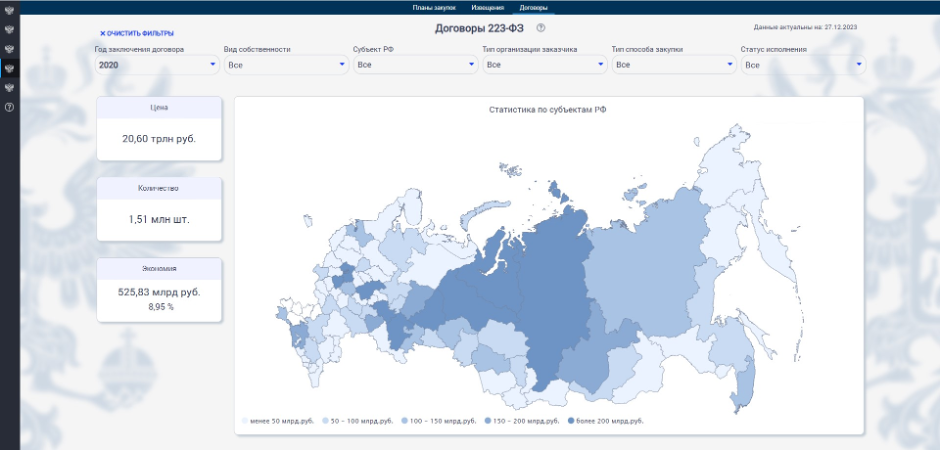This screenshot has width=941, height=452.
Task: Click the Данные актуальны на: 27.12.2023 text
Action: [805, 27]
